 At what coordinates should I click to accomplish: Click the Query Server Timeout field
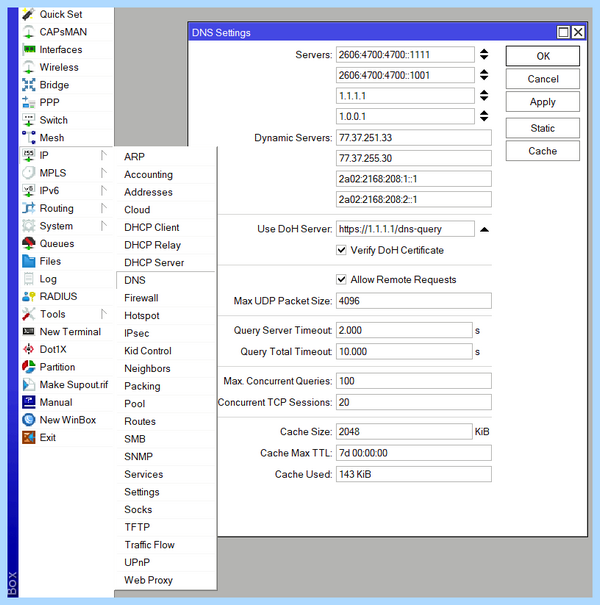click(x=404, y=330)
